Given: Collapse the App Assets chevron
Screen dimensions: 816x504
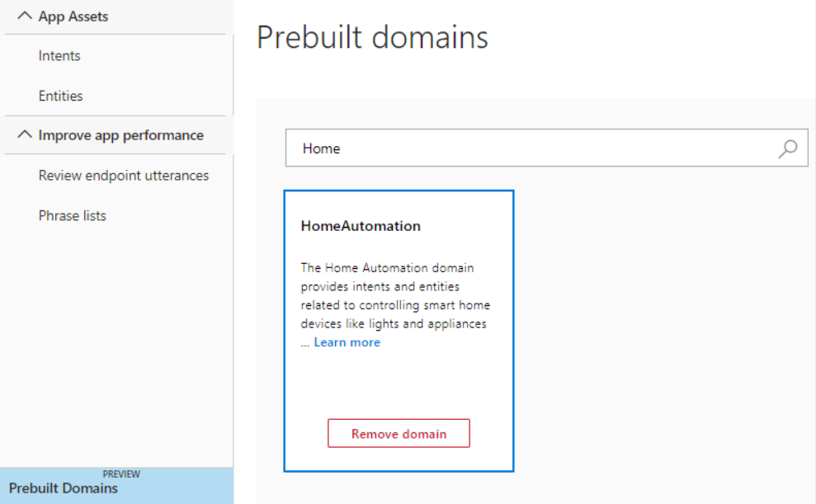Looking at the screenshot, I should (x=25, y=16).
